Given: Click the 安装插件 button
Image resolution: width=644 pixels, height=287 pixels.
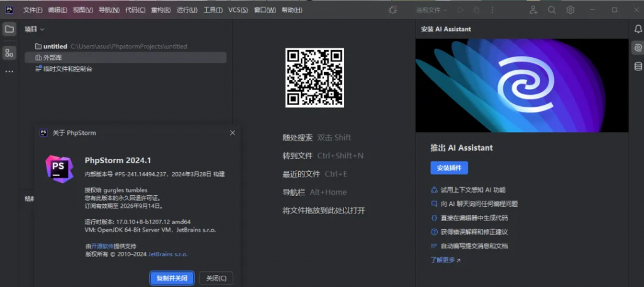Looking at the screenshot, I should coord(449,168).
